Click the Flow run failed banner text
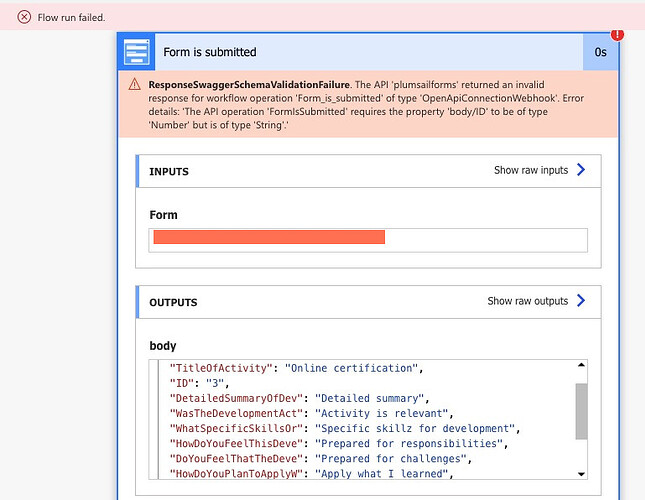 pyautogui.click(x=71, y=17)
